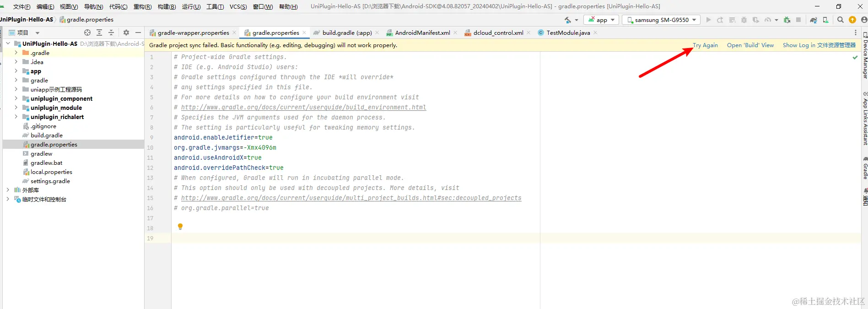Expand the uniplugin_module folder
This screenshot has height=309, width=868.
(16, 108)
